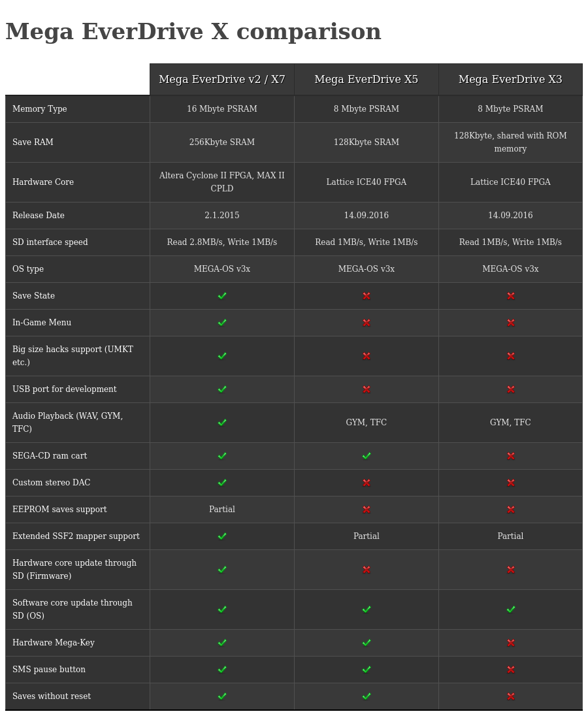The image size is (588, 716).
Task: Click the red cross for X3 SEGA-CD ram cart
Action: (511, 456)
